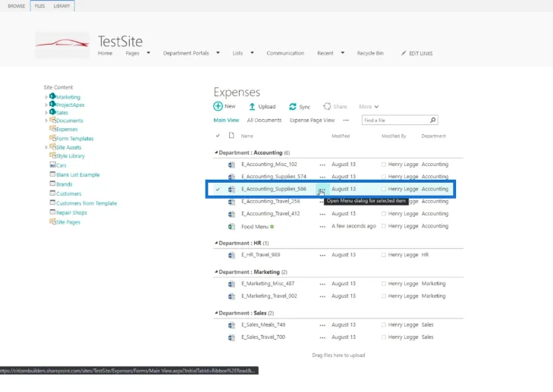The image size is (553, 392).
Task: Expand the Marketing node in Site Content
Action: 46,97
